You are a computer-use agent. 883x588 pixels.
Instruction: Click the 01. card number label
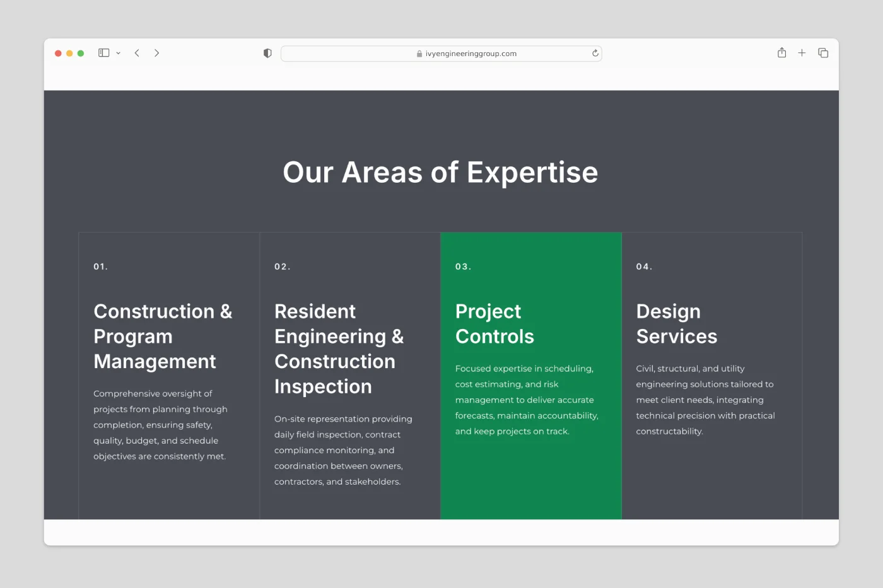[101, 267]
